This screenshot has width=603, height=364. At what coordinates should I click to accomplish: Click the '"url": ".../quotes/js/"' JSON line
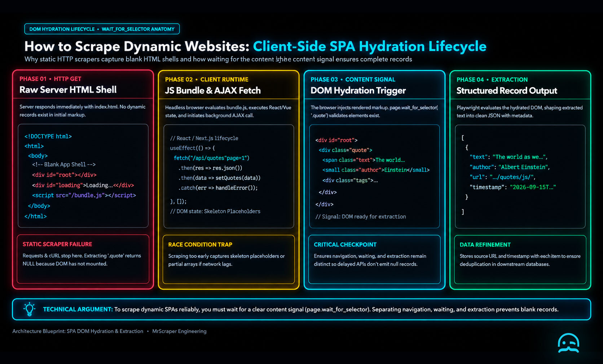click(502, 177)
